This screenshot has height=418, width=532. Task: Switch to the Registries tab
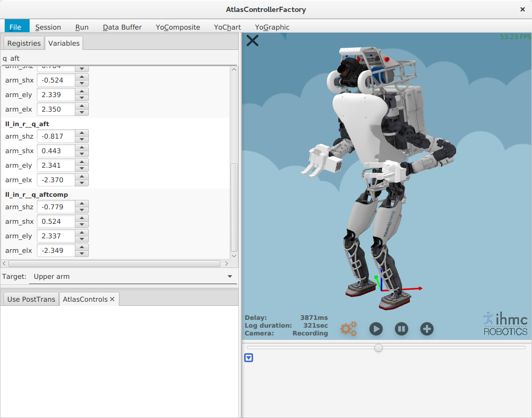click(23, 43)
